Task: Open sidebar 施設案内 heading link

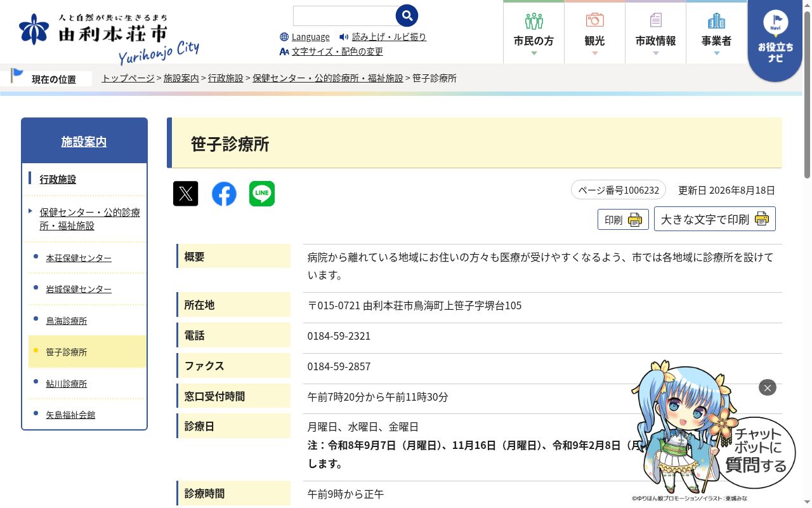Action: [x=84, y=142]
